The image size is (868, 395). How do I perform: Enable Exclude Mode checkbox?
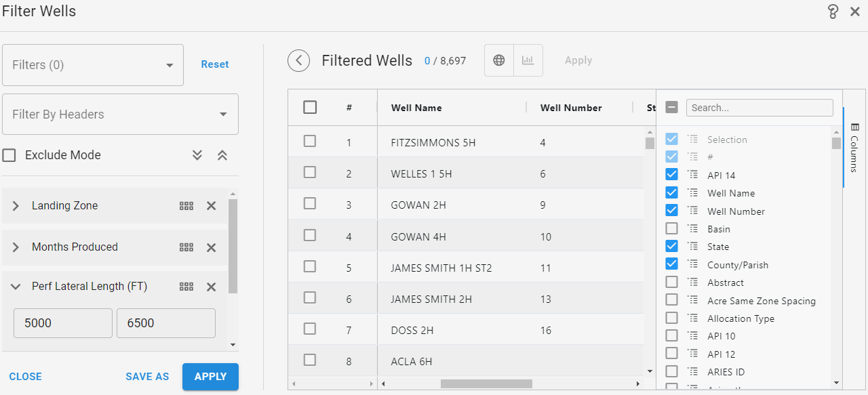coord(9,155)
